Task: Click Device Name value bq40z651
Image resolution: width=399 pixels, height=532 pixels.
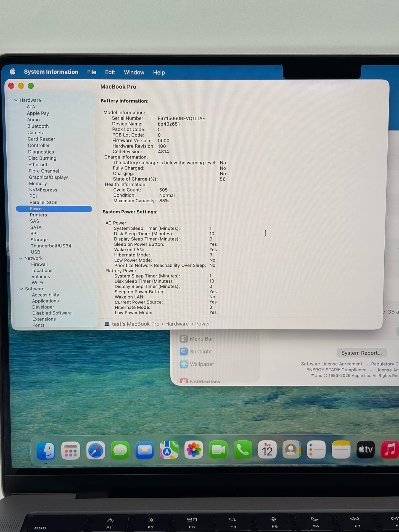Action: coord(169,124)
